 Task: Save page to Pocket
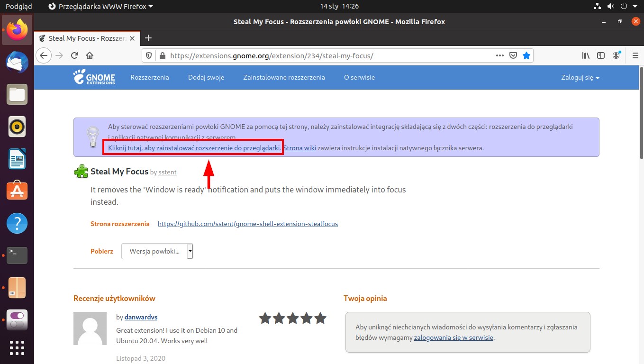tap(513, 55)
